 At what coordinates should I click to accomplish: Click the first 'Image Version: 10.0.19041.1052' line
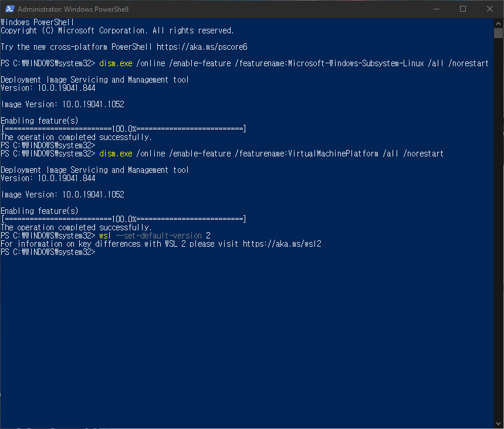point(62,104)
